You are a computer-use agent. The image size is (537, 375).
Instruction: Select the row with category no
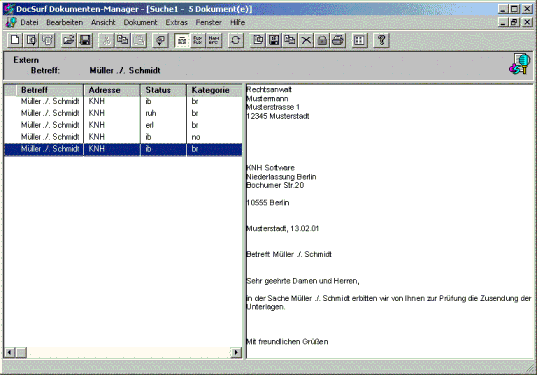[x=123, y=137]
